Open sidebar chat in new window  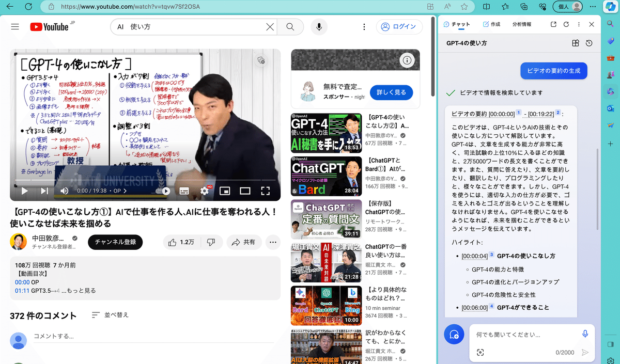coord(553,24)
